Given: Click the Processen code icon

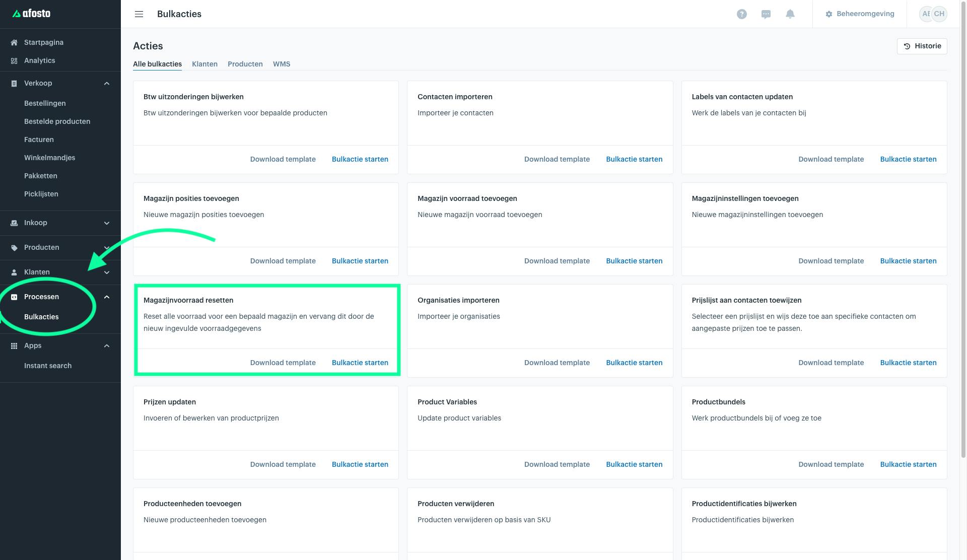Looking at the screenshot, I should coord(14,297).
